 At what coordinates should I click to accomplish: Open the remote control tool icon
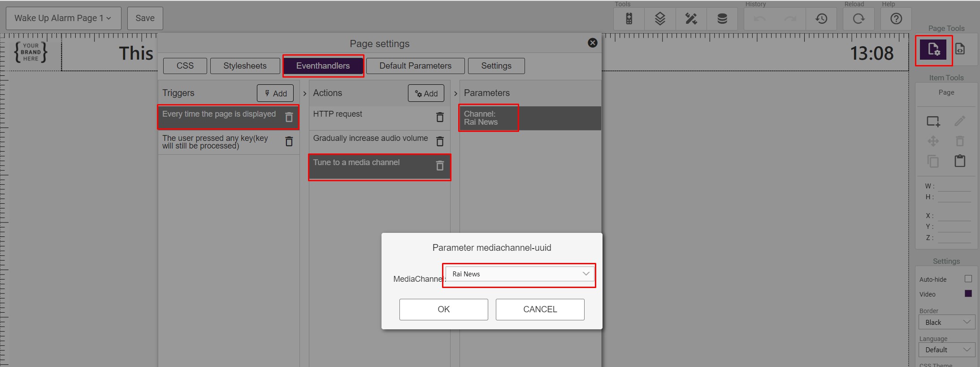point(629,19)
